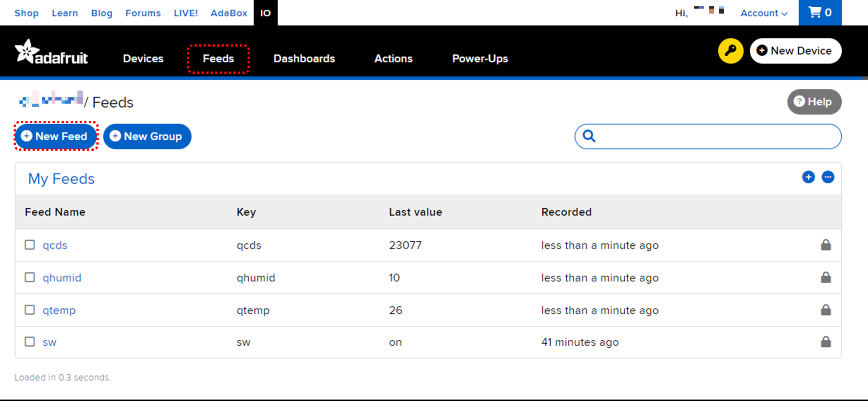Switch to the Actions tab
This screenshot has height=401, width=868.
pyautogui.click(x=393, y=58)
